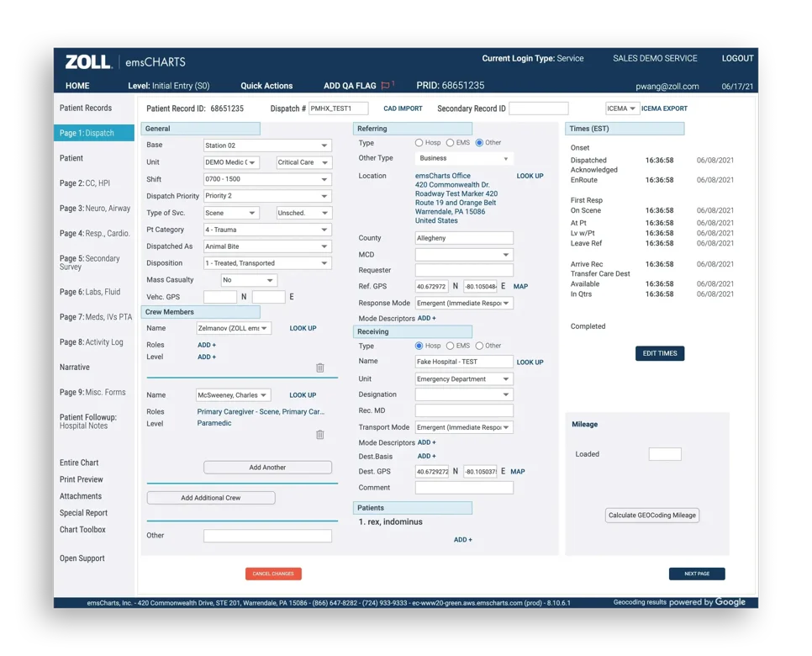The image size is (812, 656).
Task: Switch to Page 3: Neuro, Airway
Action: [x=95, y=209]
